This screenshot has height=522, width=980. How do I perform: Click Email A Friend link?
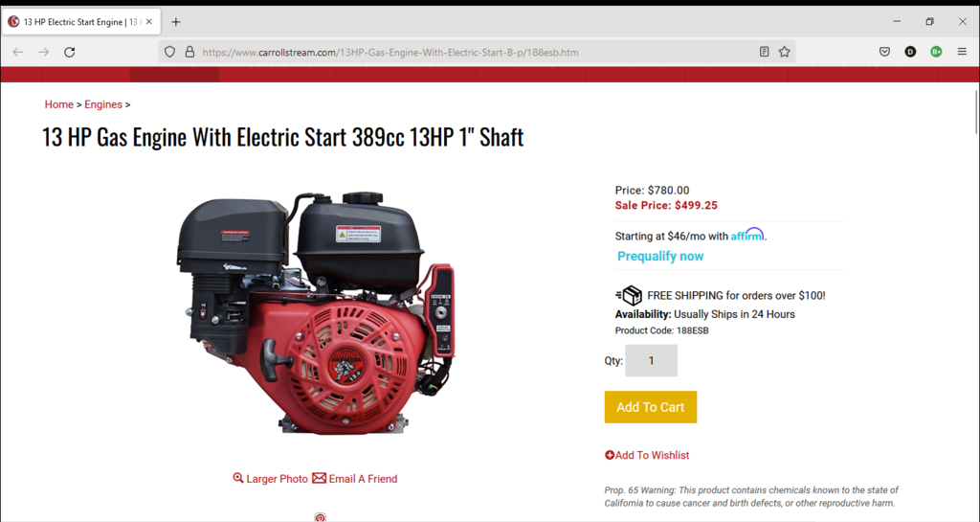(x=354, y=479)
